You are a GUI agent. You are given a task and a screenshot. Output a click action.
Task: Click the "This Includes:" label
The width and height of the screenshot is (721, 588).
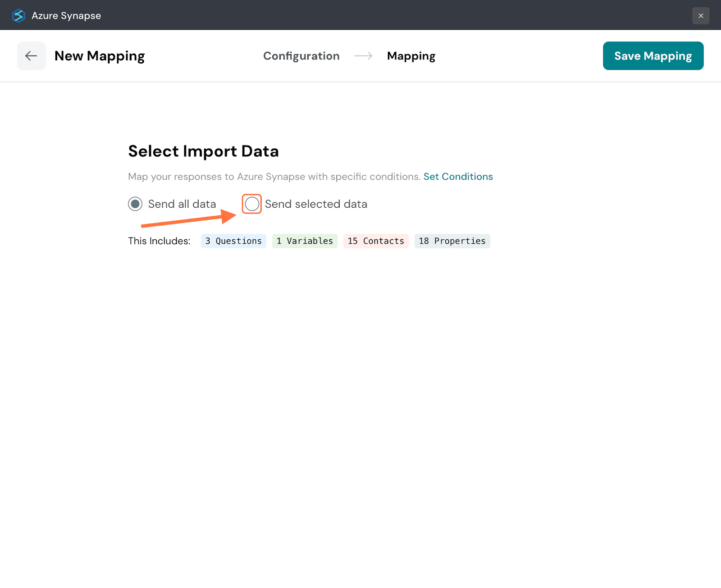click(x=159, y=241)
